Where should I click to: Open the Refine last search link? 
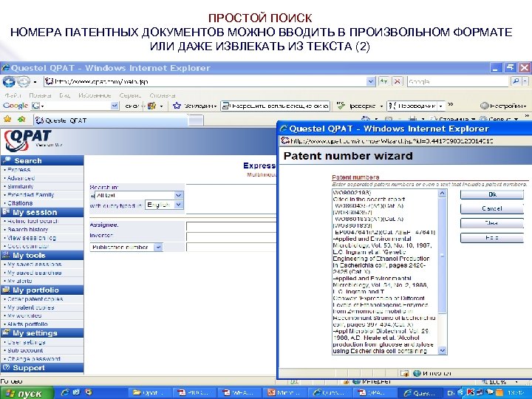tap(33, 221)
